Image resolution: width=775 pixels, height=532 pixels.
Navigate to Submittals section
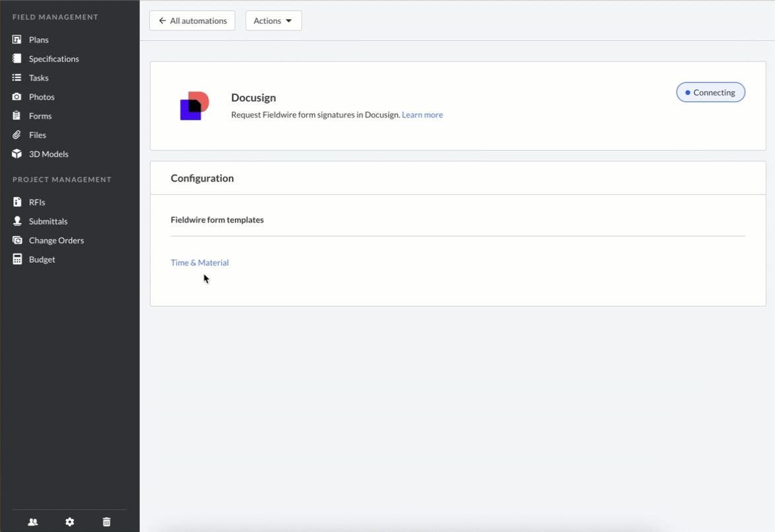click(48, 222)
